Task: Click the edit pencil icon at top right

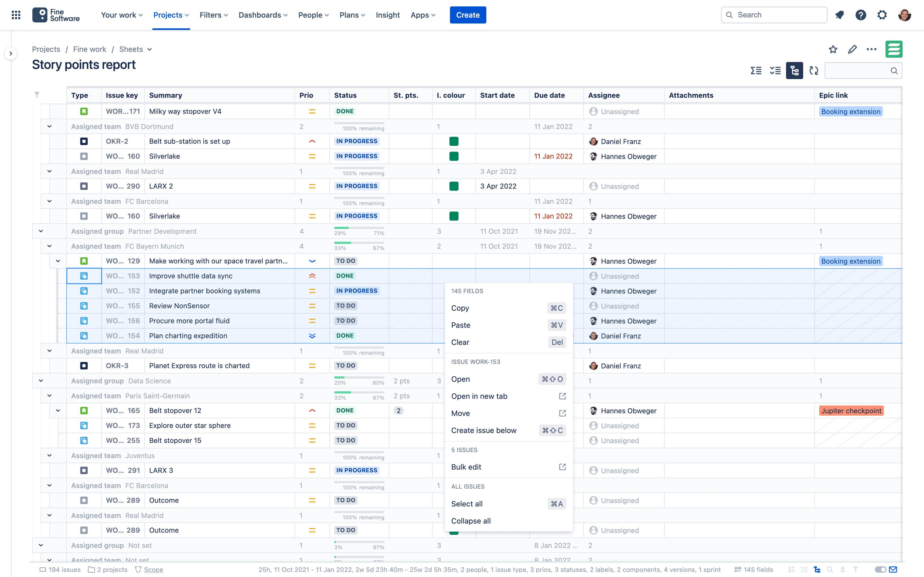Action: [x=852, y=49]
